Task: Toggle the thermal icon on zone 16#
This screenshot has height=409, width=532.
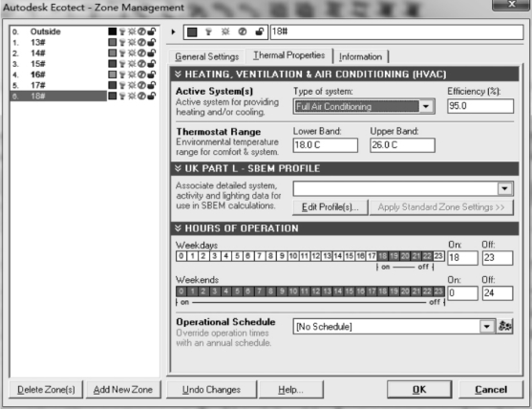Action: pos(141,75)
